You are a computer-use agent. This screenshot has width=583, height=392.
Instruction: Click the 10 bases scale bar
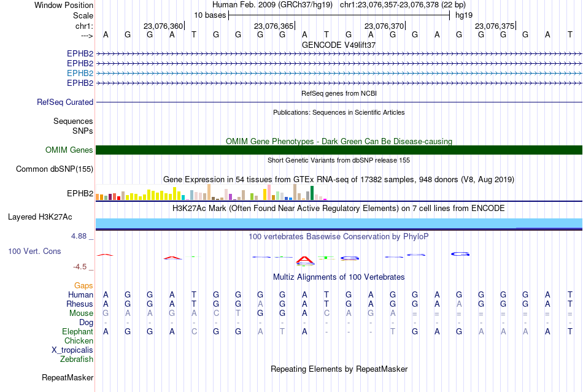pyautogui.click(x=339, y=15)
